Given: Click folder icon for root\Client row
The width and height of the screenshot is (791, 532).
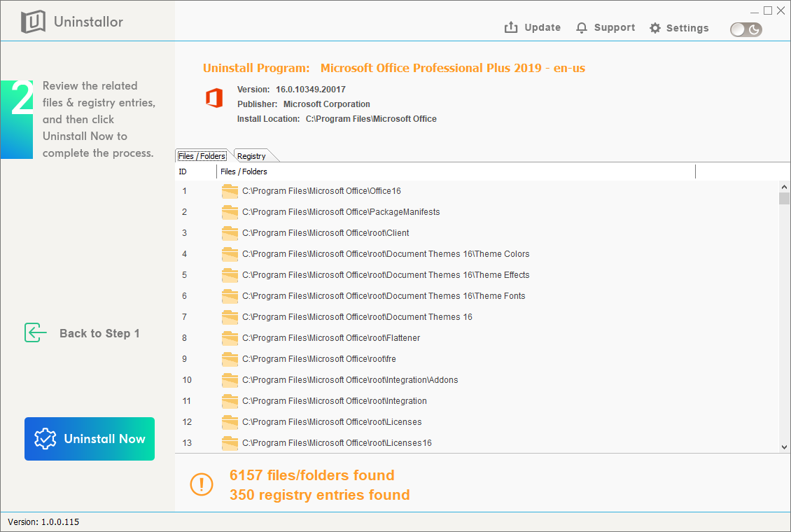Looking at the screenshot, I should [230, 233].
